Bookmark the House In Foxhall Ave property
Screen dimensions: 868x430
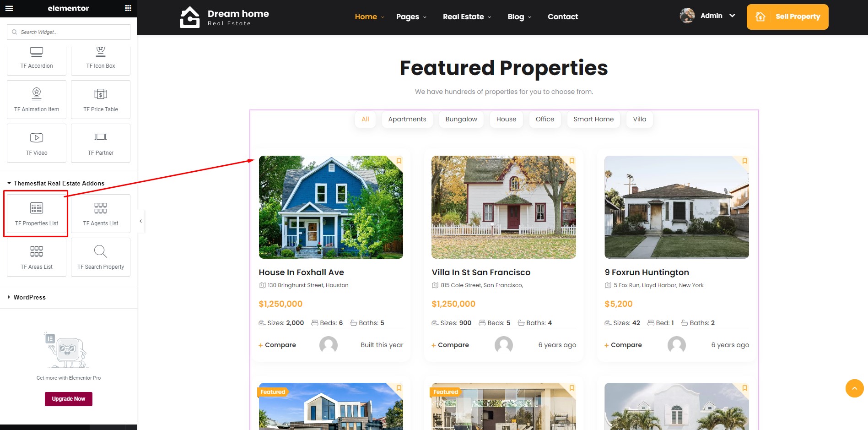click(x=399, y=161)
